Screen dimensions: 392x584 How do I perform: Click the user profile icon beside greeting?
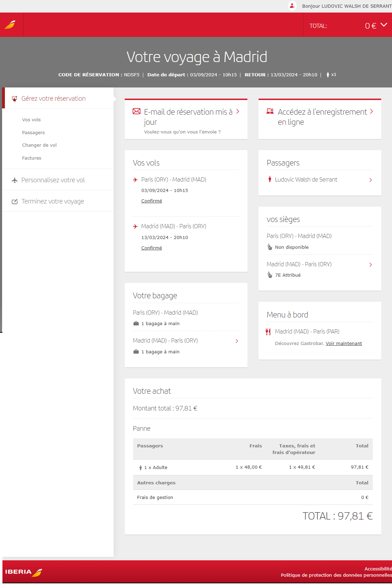(x=292, y=6)
